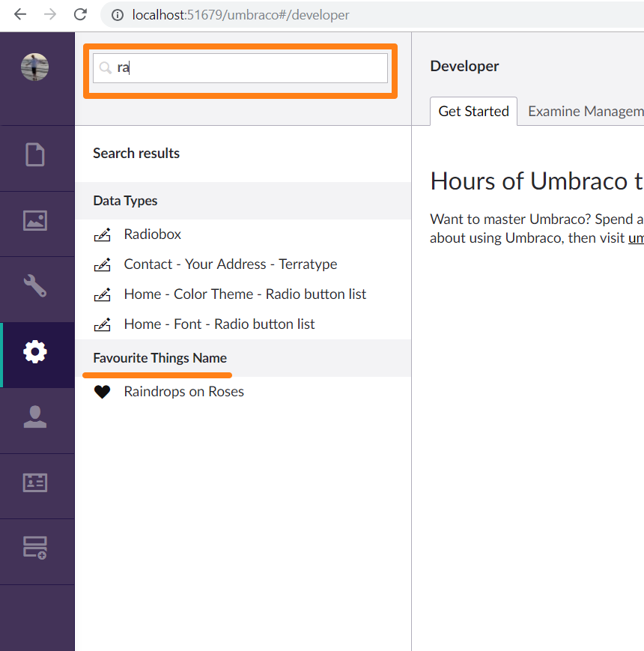
Task: Switch to the Get Started tab
Action: [473, 112]
